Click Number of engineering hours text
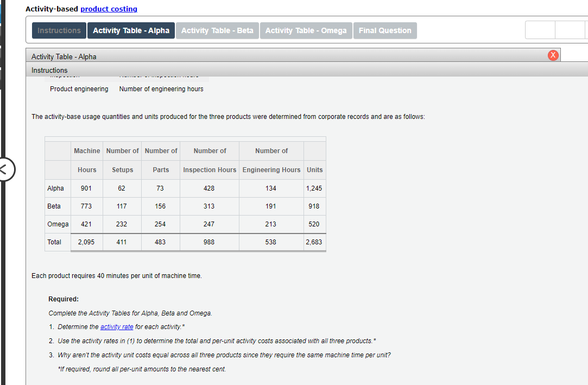 coord(161,89)
